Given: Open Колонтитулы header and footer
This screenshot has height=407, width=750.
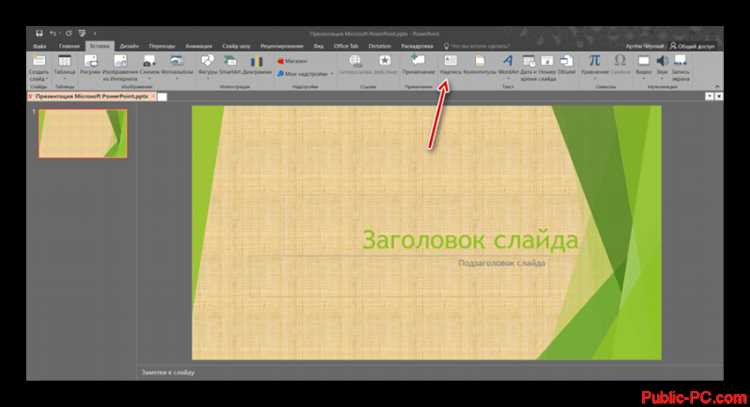Looking at the screenshot, I should [x=480, y=64].
